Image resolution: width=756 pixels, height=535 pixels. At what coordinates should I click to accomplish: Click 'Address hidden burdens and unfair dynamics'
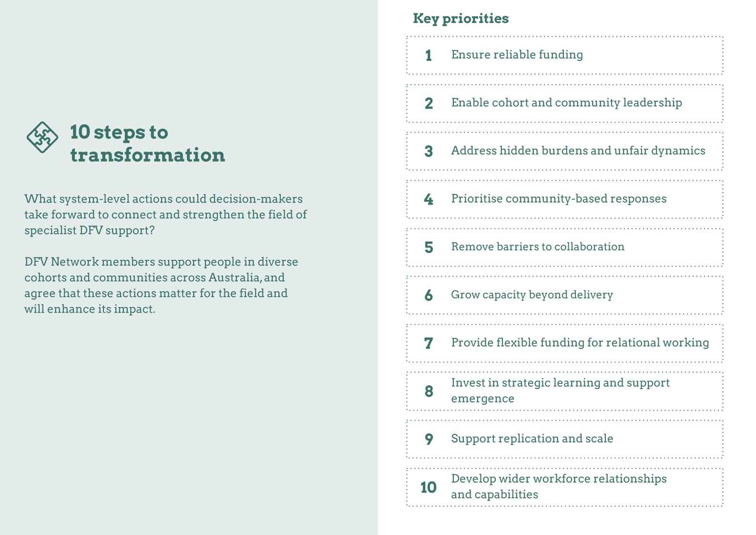564,151
